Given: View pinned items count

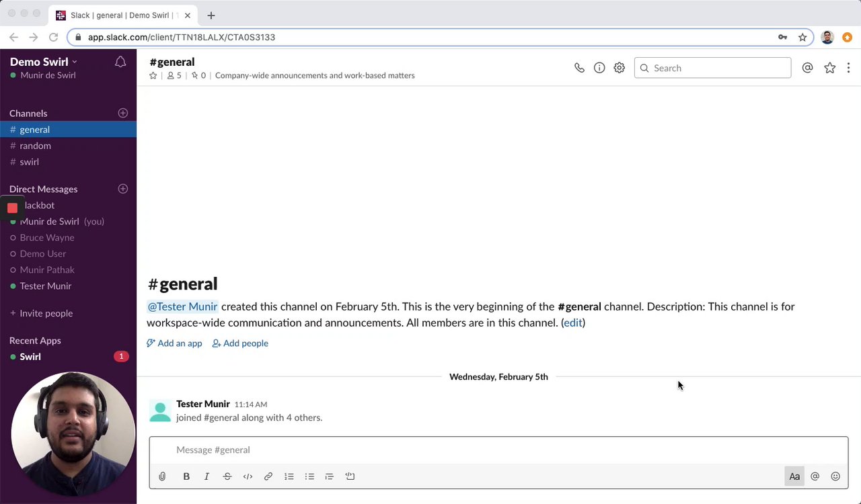Looking at the screenshot, I should (198, 75).
